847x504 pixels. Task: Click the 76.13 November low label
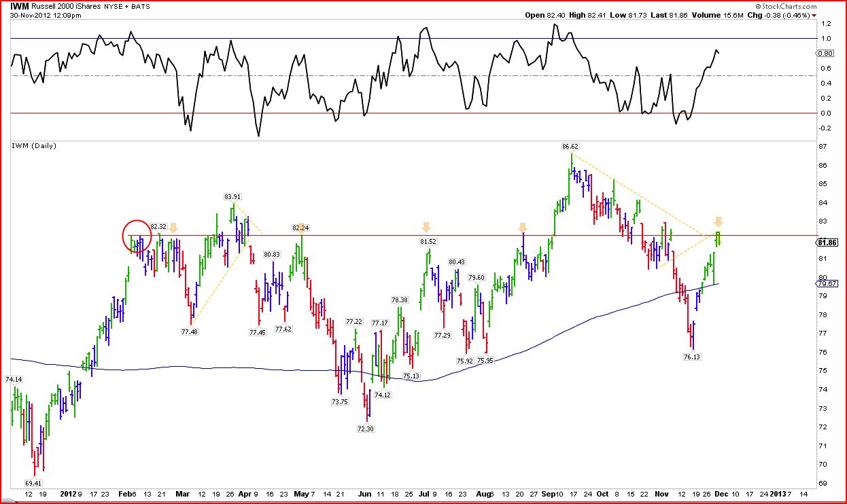pos(691,357)
